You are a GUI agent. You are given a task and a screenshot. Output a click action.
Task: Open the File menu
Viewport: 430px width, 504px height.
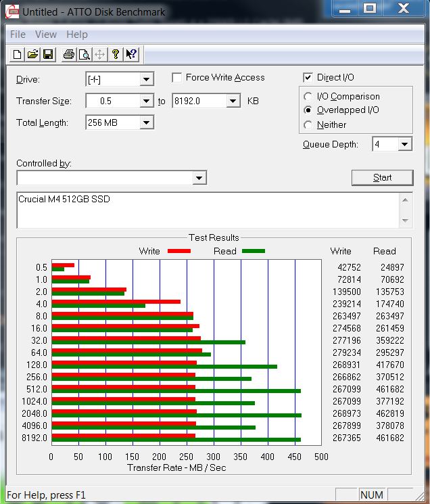tap(18, 35)
